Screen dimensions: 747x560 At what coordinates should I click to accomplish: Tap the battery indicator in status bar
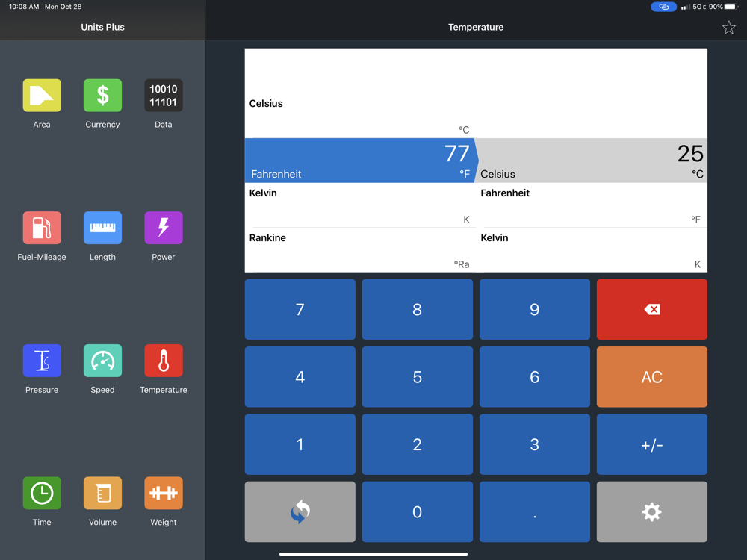pyautogui.click(x=731, y=7)
